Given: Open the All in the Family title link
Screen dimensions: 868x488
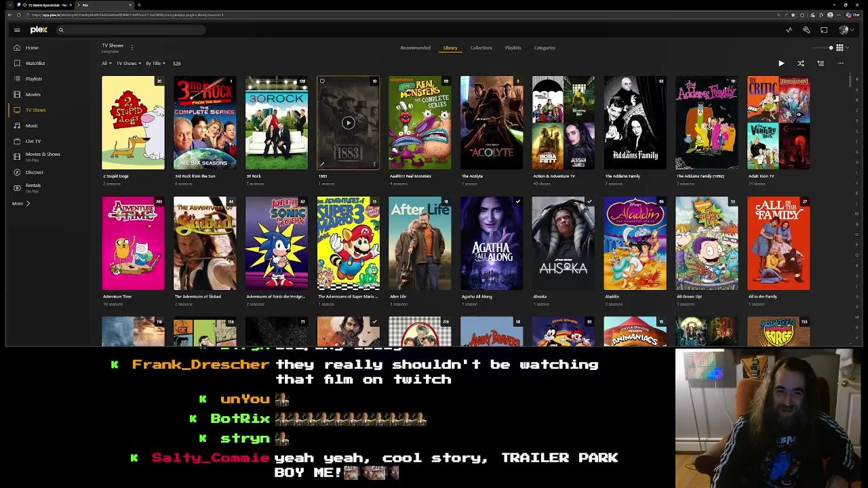Looking at the screenshot, I should (x=762, y=296).
